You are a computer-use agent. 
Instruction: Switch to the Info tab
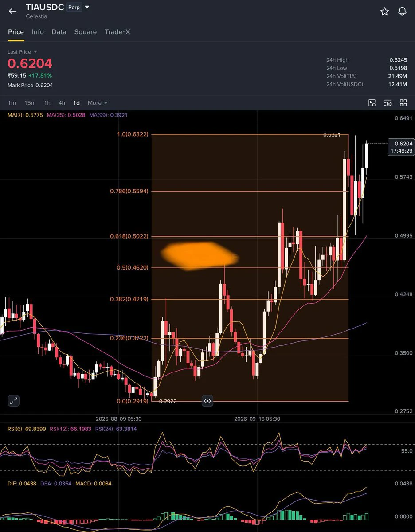pos(38,32)
